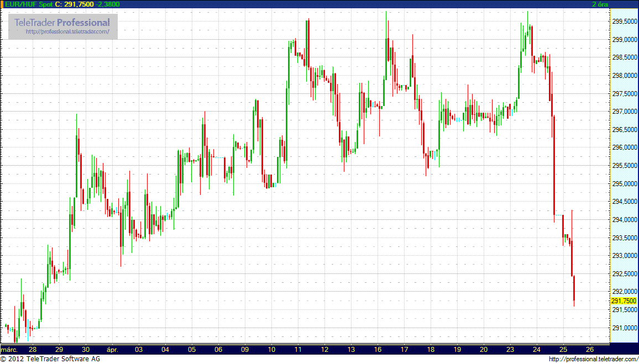The height and width of the screenshot is (364, 639).
Task: Select date label 26 on the time axis
Action: [x=590, y=350]
